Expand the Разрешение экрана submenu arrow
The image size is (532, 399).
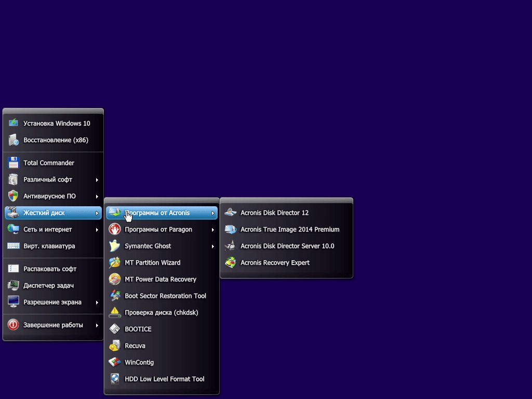[x=97, y=302]
